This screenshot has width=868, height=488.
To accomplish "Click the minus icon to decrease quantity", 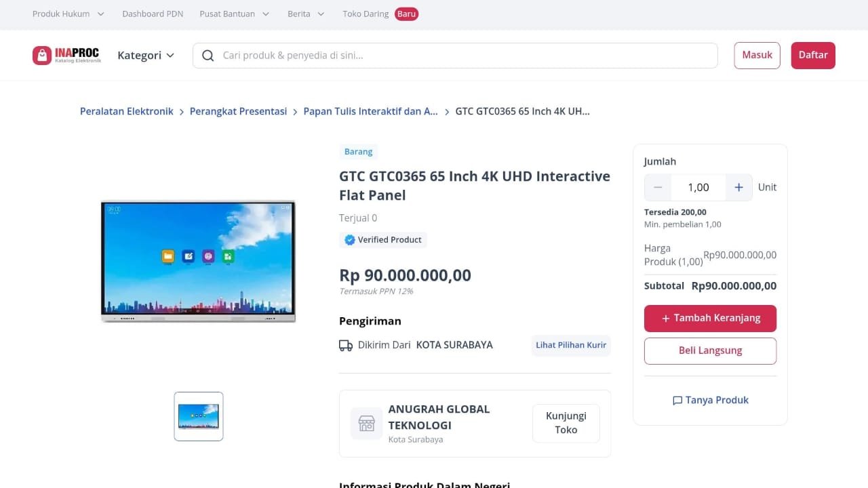I will coord(658,188).
